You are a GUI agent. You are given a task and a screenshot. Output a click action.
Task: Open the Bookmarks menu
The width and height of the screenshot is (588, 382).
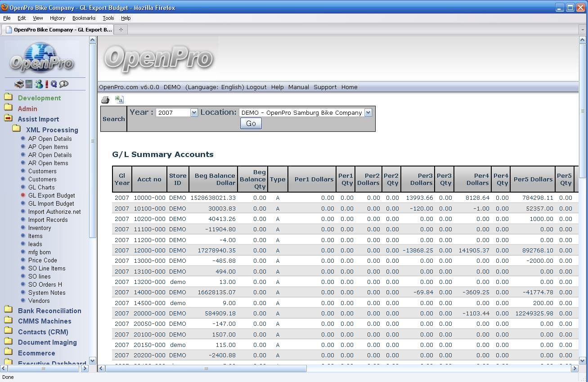point(84,18)
